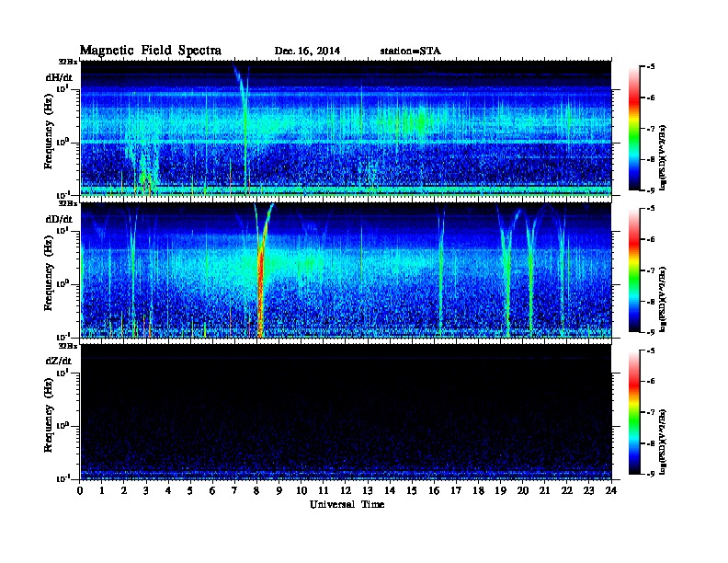Click the hour "22" Universal Time tick label
728x563 pixels.
567,490
